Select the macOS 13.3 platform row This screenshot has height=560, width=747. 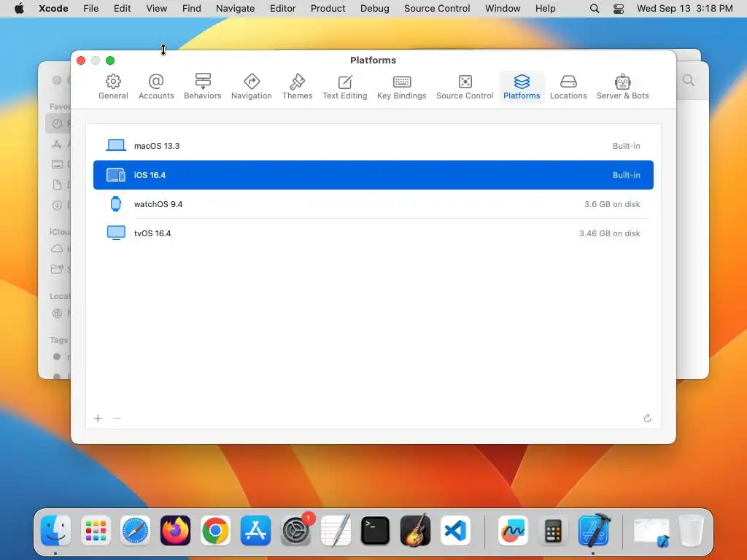click(x=373, y=146)
